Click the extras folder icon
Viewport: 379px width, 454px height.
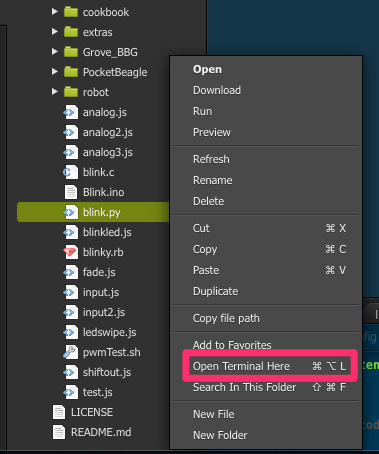pos(71,32)
